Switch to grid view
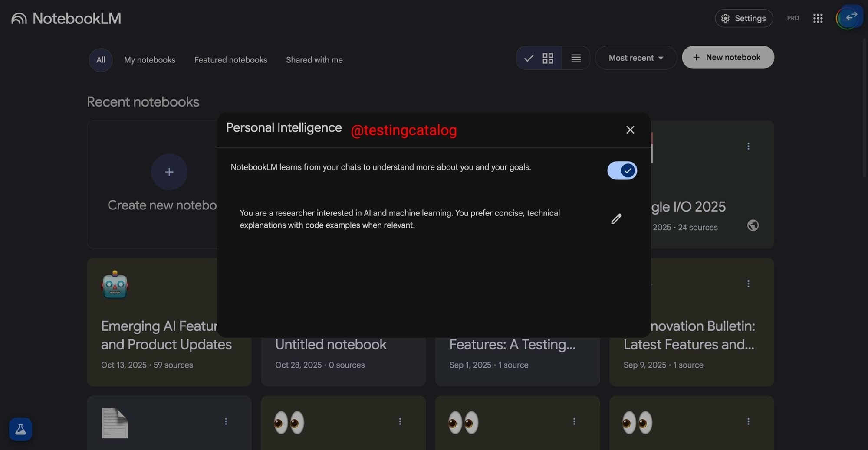868x450 pixels. (547, 58)
